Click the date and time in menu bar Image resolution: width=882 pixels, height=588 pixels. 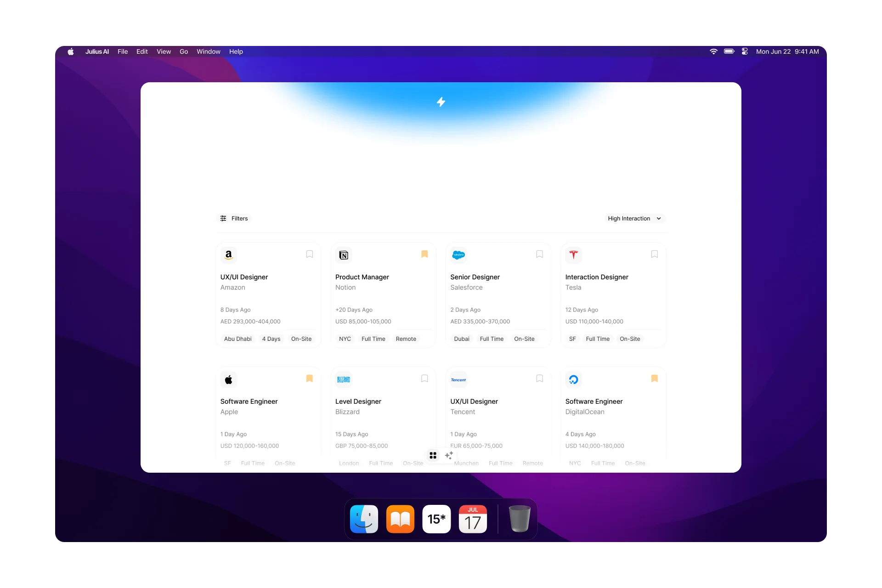(x=787, y=51)
